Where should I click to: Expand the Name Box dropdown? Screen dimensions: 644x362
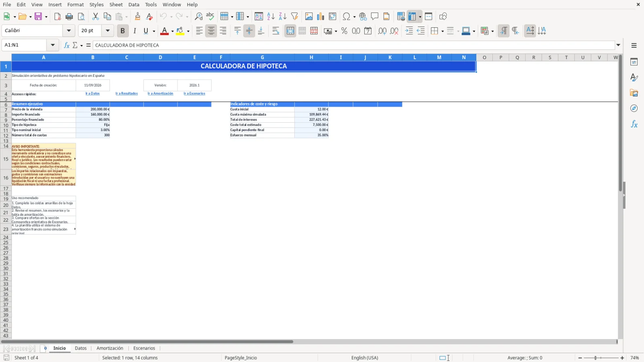(53, 45)
